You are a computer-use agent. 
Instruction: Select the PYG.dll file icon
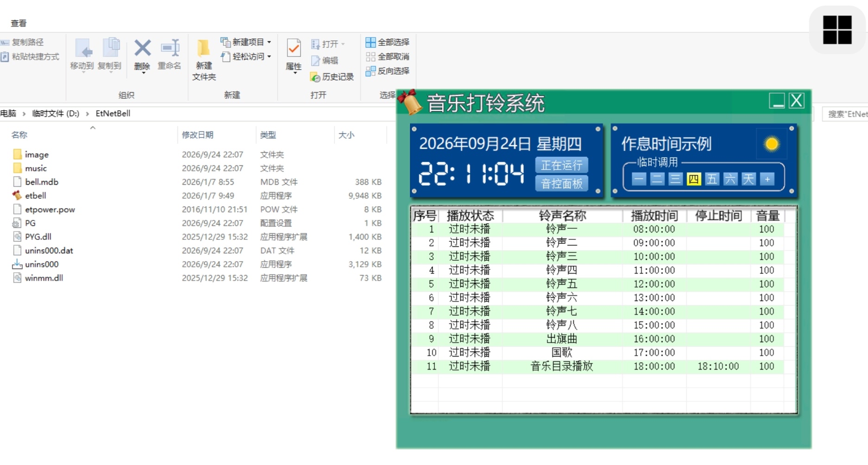click(x=17, y=237)
